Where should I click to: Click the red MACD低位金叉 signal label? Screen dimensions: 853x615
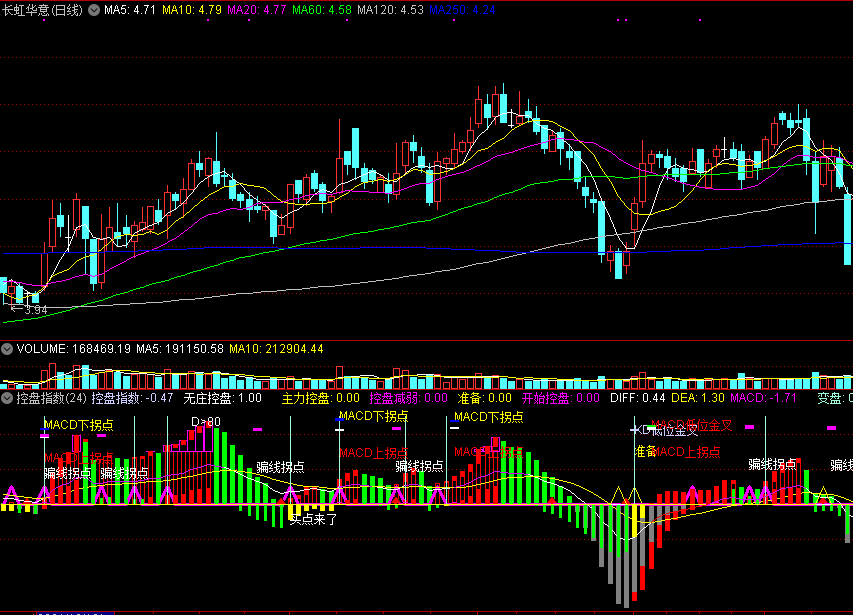[x=691, y=425]
